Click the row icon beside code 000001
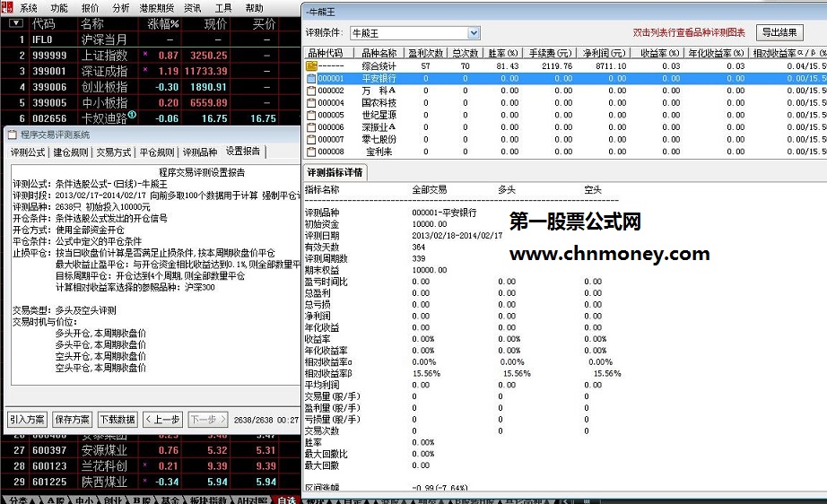827x504 pixels. (311, 79)
